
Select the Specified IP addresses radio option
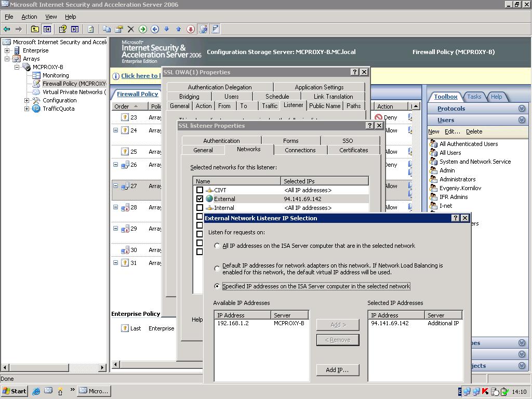coord(217,286)
